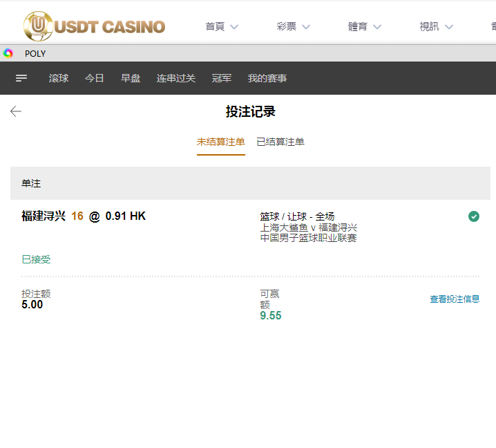Screen dimensions: 496x448
Task: Go back with the left arrow
Action: (16, 111)
